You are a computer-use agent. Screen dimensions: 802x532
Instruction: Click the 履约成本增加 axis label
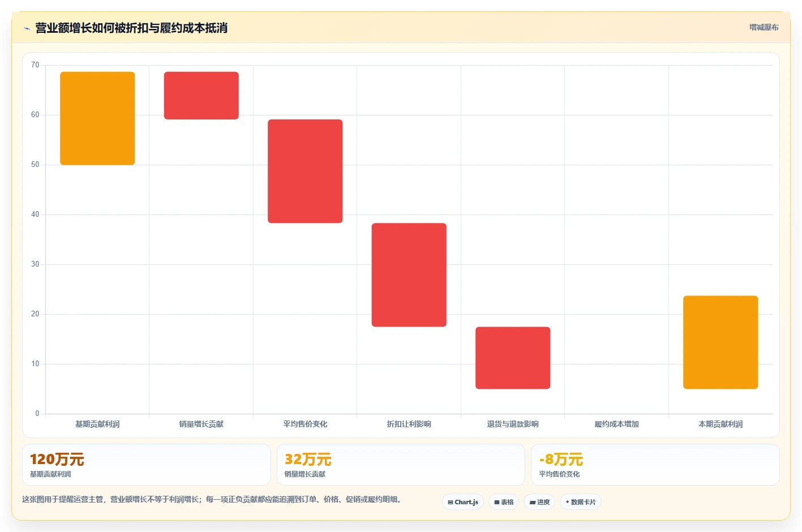coord(616,424)
